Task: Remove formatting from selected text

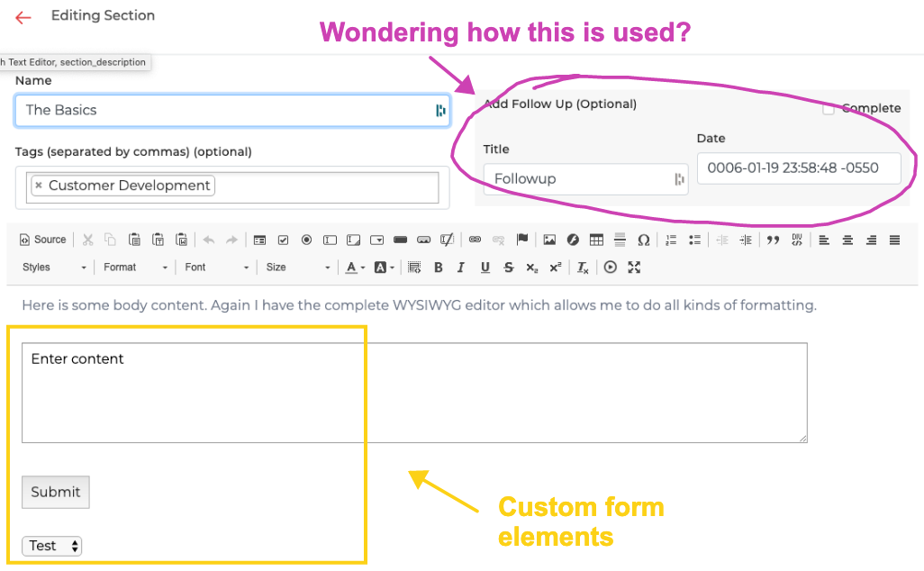Action: point(583,267)
